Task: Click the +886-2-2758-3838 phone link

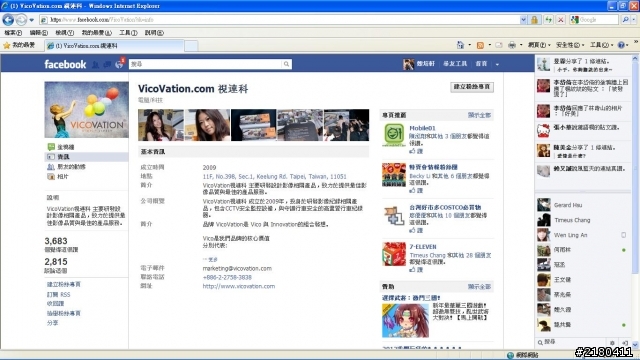Action: [x=227, y=277]
